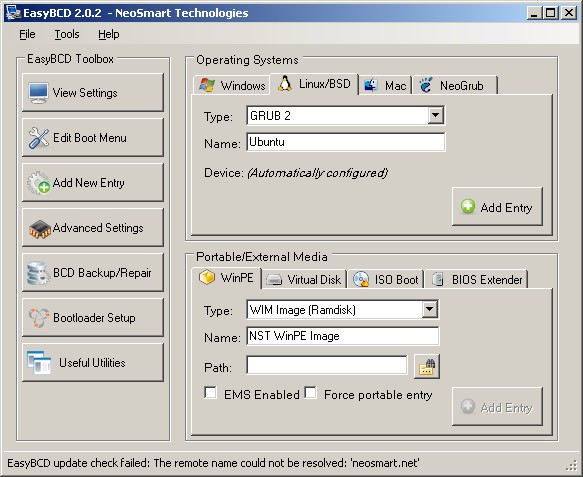Enable the EMS Enabled checkbox

click(210, 393)
